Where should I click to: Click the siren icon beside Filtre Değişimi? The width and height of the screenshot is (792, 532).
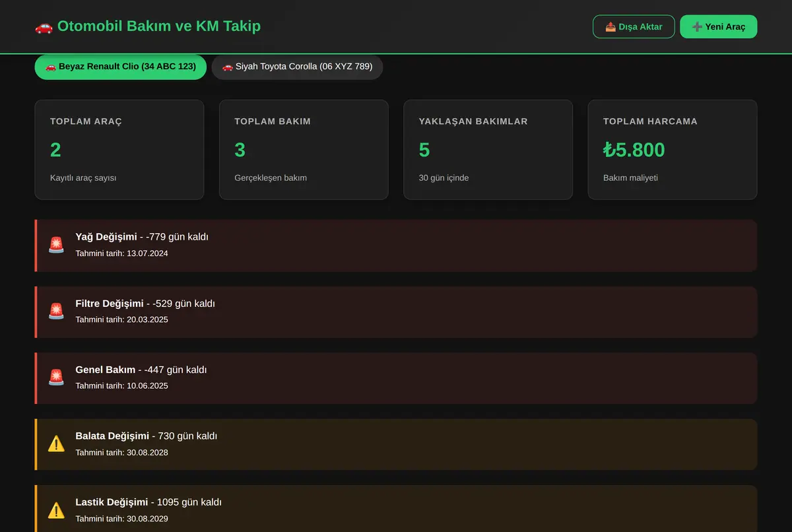[56, 312]
